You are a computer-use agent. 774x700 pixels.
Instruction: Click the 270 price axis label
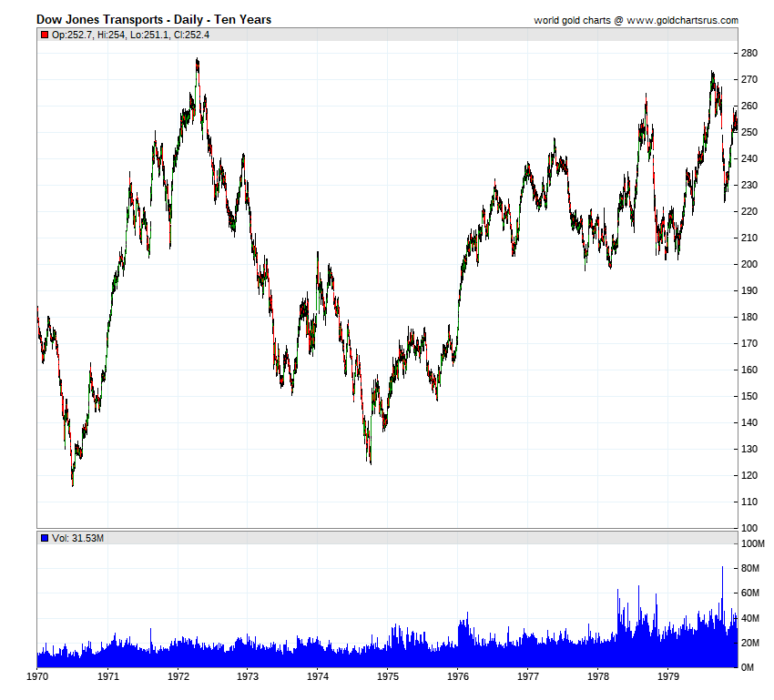coord(749,79)
